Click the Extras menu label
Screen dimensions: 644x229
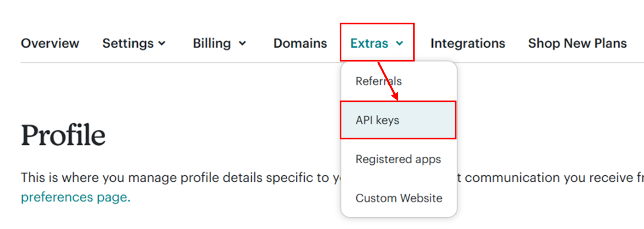pos(369,43)
